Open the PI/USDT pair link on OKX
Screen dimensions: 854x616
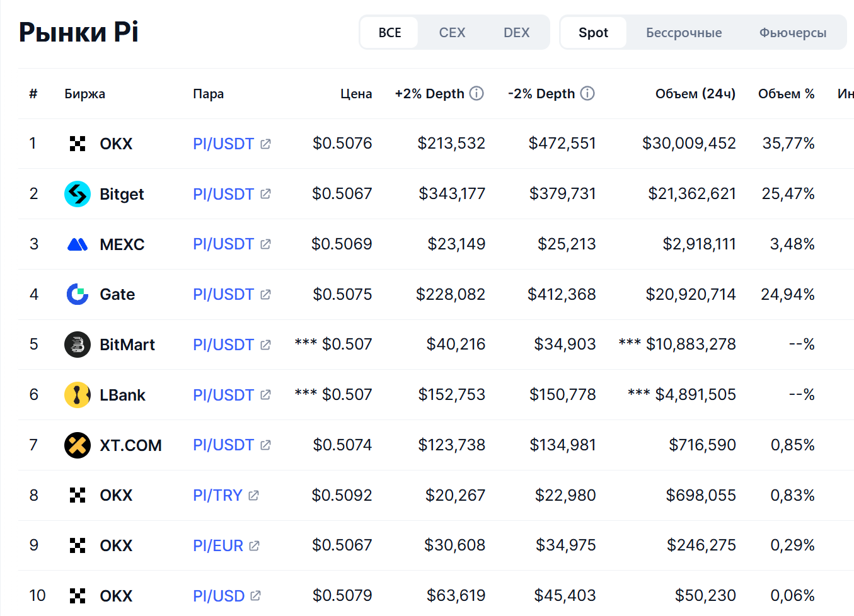pyautogui.click(x=223, y=144)
